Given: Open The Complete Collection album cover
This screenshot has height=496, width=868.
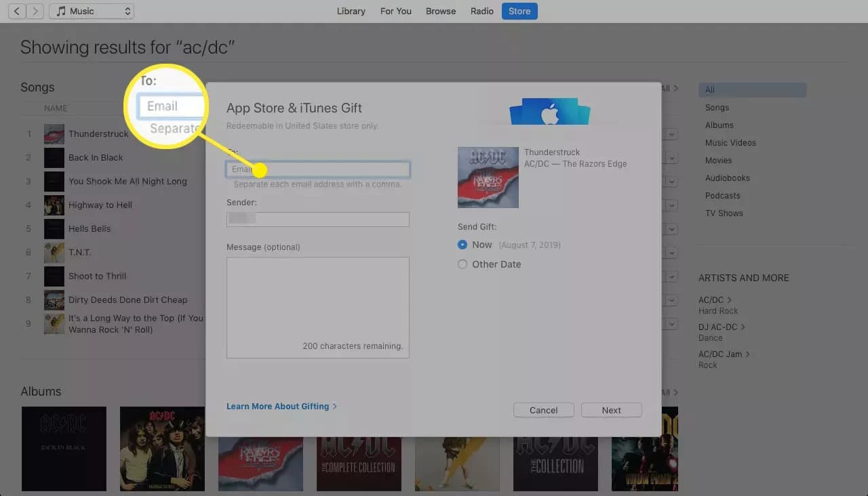Looking at the screenshot, I should coord(359,463).
